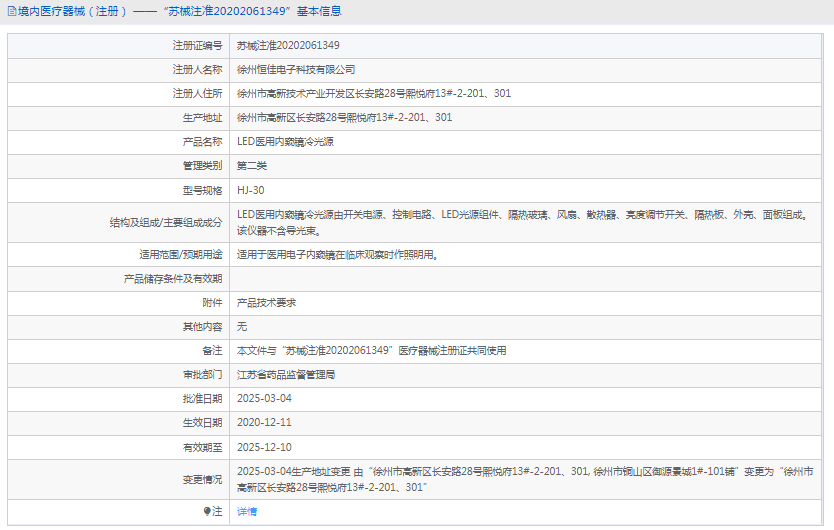Click approval department 江苏省药品监督管理局

[286, 375]
